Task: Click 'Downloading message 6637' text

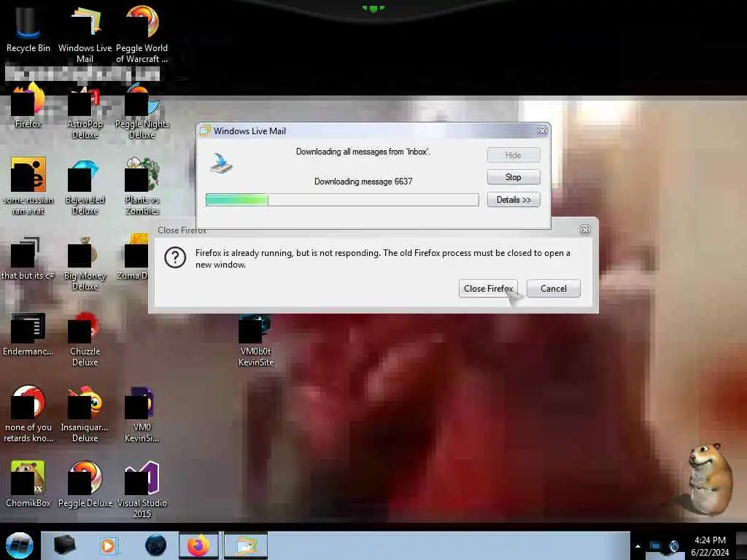Action: 363,182
